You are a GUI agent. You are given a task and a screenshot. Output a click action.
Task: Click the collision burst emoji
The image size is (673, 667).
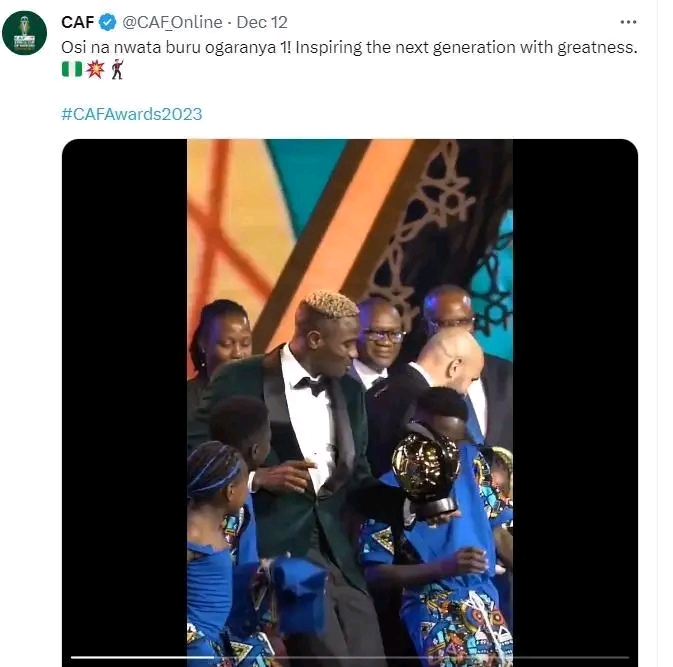point(94,70)
